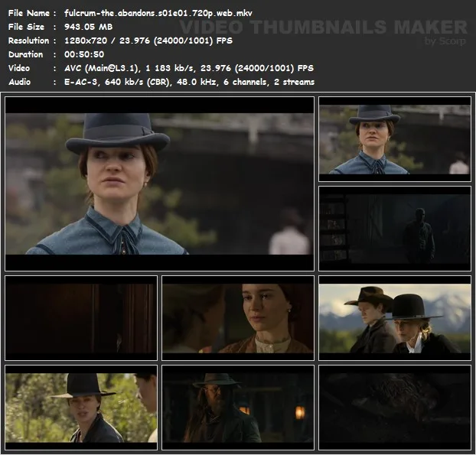The image size is (476, 455).
Task: Click the 'Video' label
Action: pyautogui.click(x=19, y=68)
